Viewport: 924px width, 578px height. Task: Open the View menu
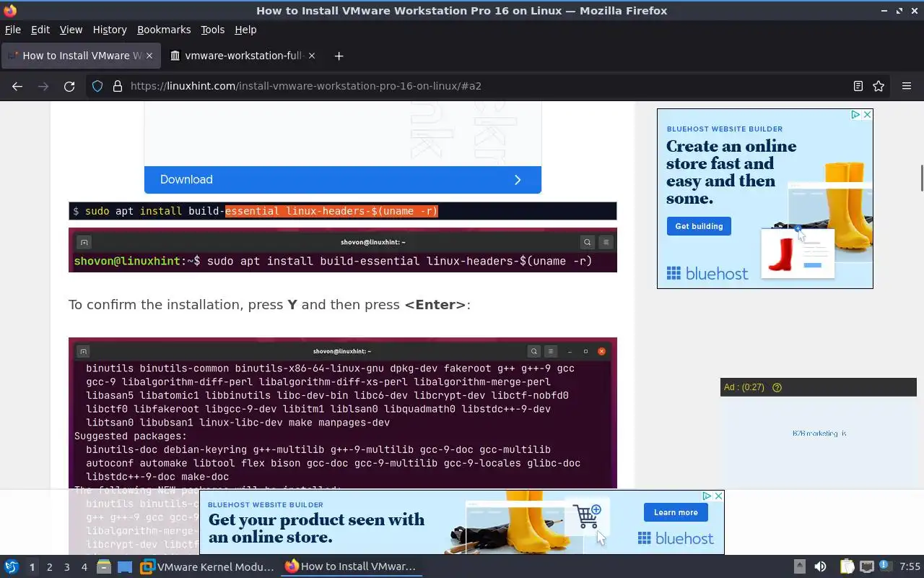coord(71,30)
